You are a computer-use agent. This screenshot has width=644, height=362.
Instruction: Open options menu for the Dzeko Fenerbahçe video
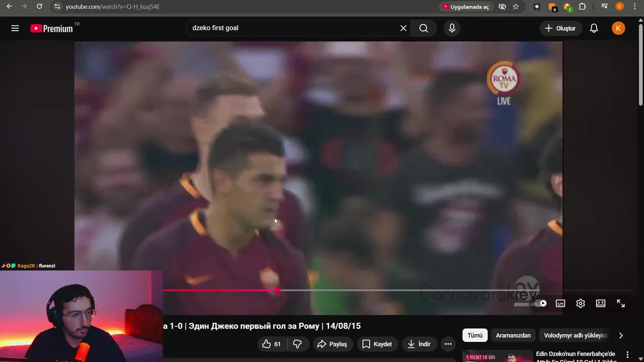[627, 355]
